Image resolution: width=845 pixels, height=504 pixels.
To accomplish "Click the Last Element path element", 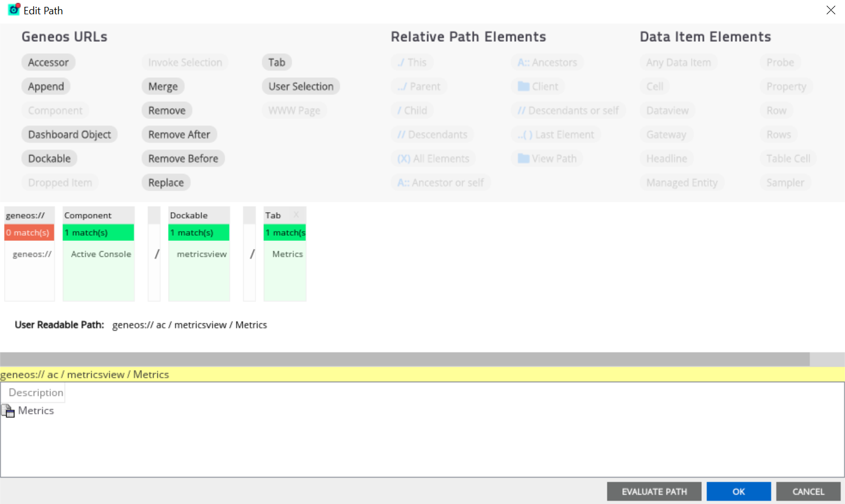I will pos(556,134).
